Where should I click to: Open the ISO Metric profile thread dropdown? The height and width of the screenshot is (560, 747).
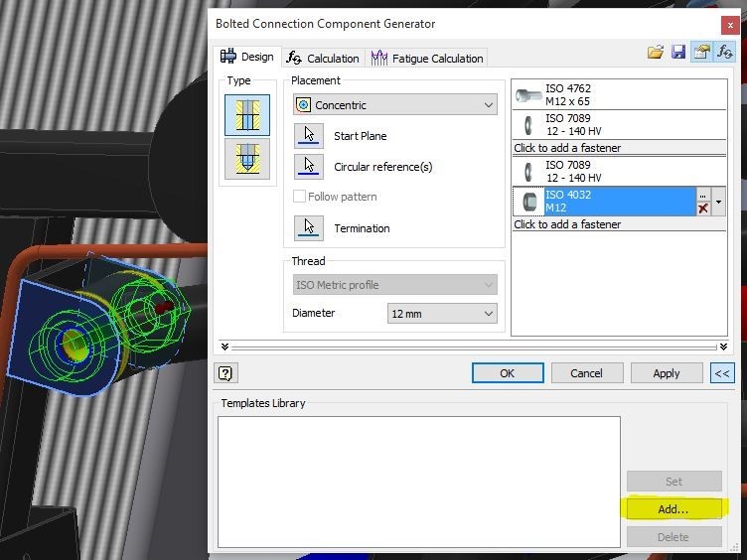pyautogui.click(x=395, y=285)
